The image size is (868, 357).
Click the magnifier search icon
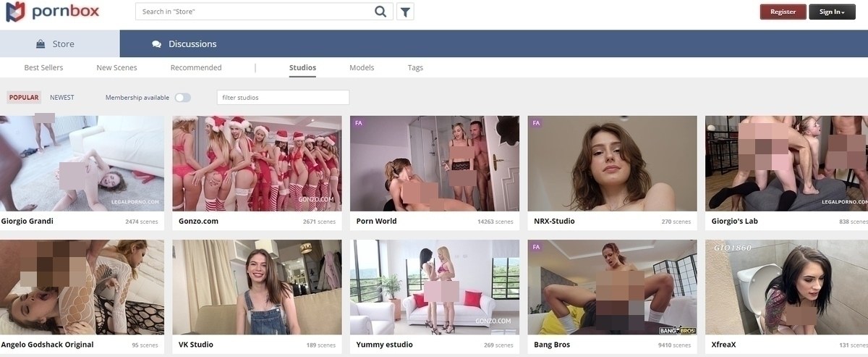coord(380,12)
